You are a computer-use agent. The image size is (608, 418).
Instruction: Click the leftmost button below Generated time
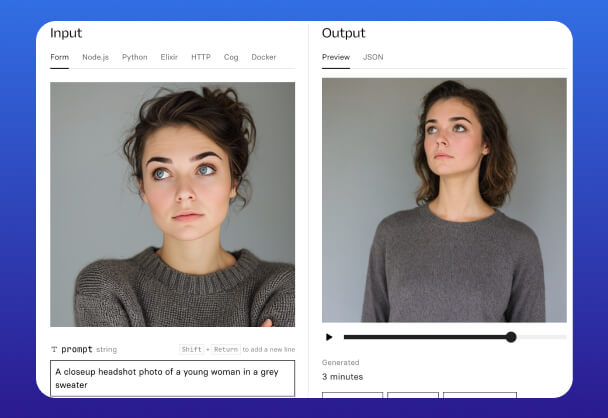tap(352, 395)
